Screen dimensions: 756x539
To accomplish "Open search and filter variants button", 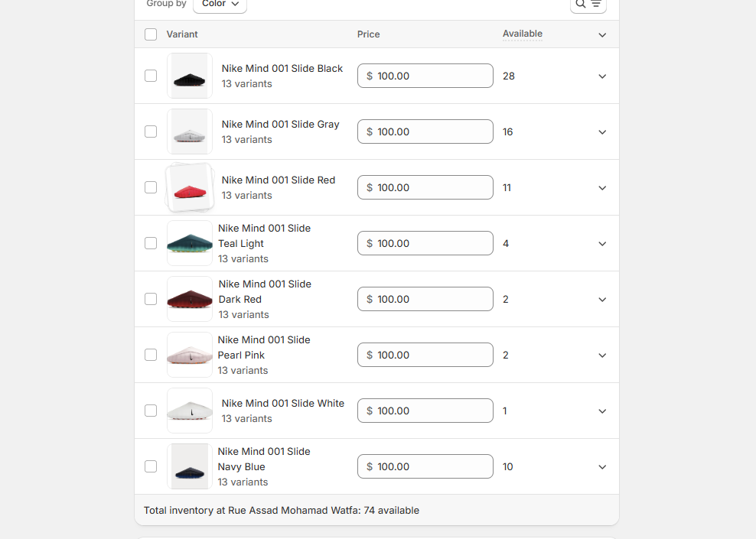I will pyautogui.click(x=588, y=4).
